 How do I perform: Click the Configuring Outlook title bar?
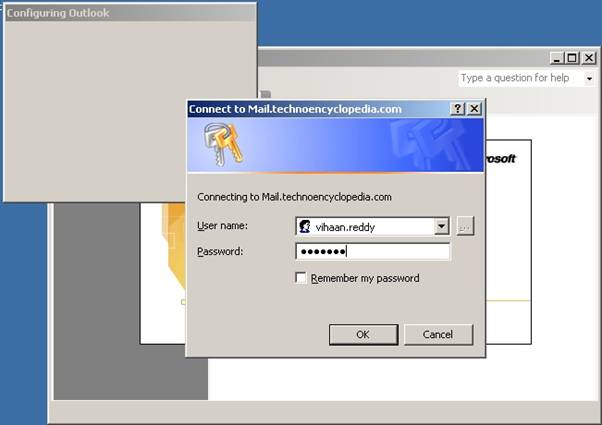coord(130,13)
